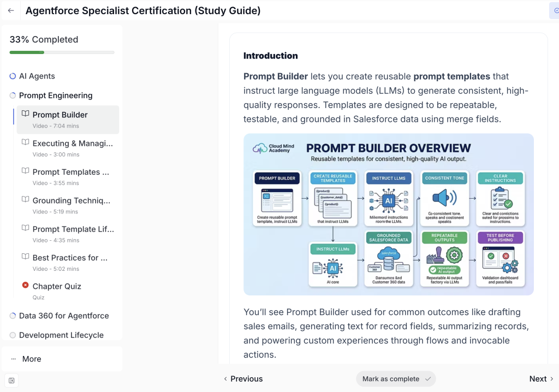Expand the AI Agents chapter

pyautogui.click(x=37, y=76)
